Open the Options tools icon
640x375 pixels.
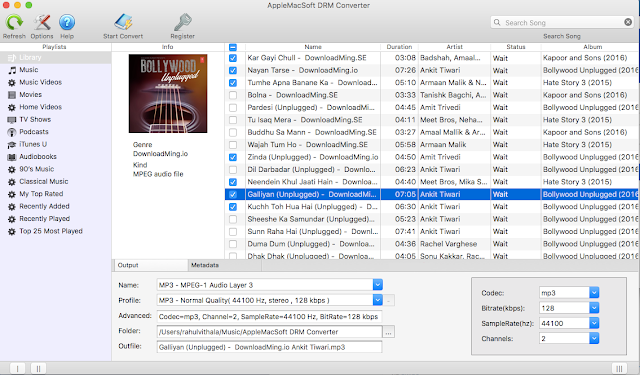click(42, 22)
